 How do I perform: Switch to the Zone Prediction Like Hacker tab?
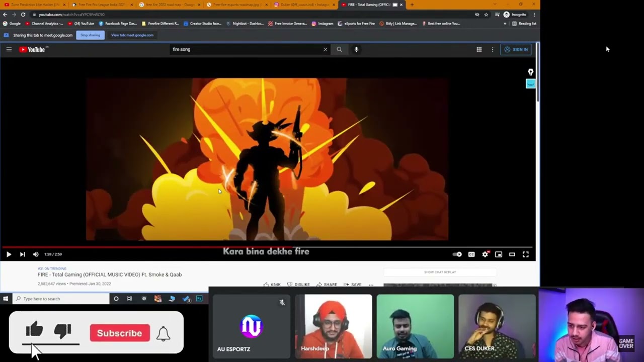pyautogui.click(x=35, y=5)
